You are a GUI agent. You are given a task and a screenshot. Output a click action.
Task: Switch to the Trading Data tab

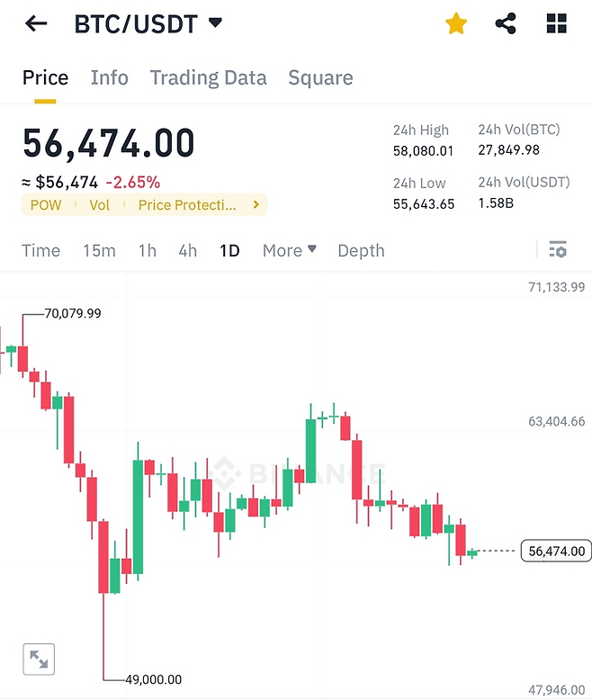tap(208, 77)
